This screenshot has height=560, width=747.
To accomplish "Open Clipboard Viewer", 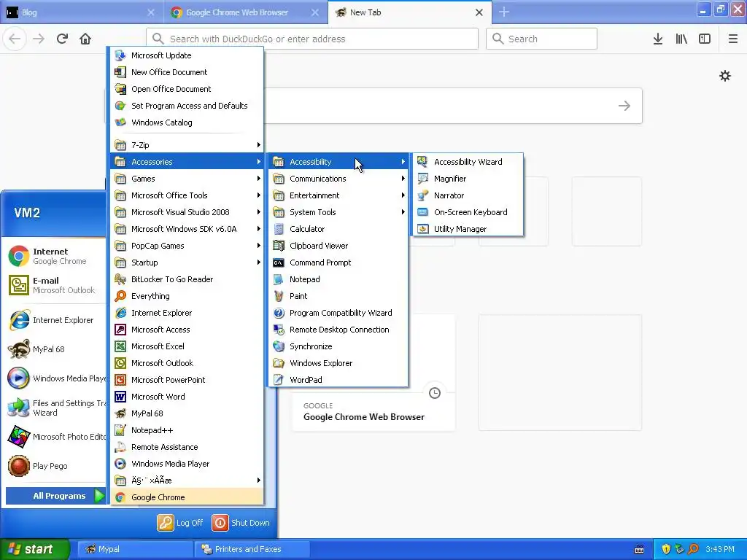I will [x=338, y=246].
